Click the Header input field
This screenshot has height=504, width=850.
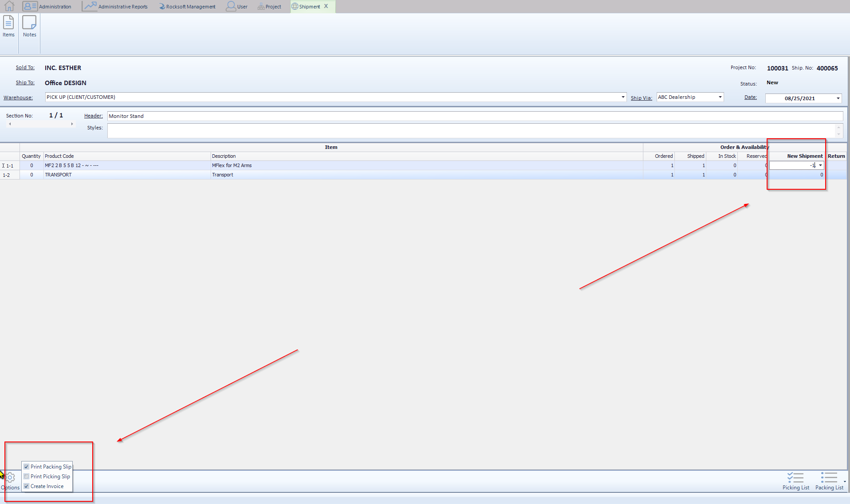click(x=474, y=116)
